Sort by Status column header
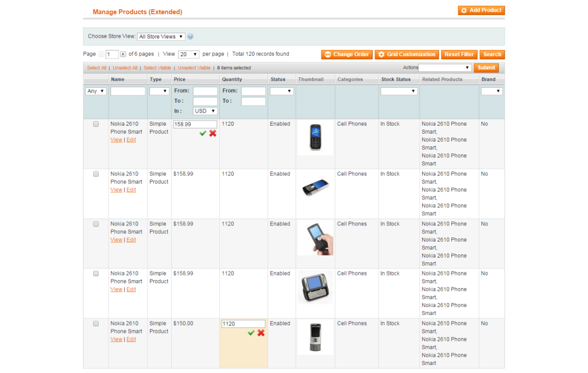 tap(278, 79)
